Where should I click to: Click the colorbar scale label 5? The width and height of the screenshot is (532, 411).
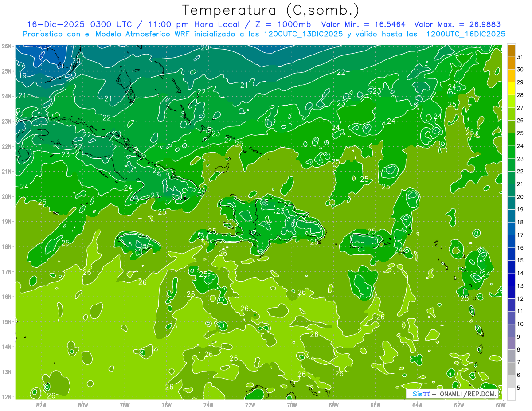tap(518, 388)
